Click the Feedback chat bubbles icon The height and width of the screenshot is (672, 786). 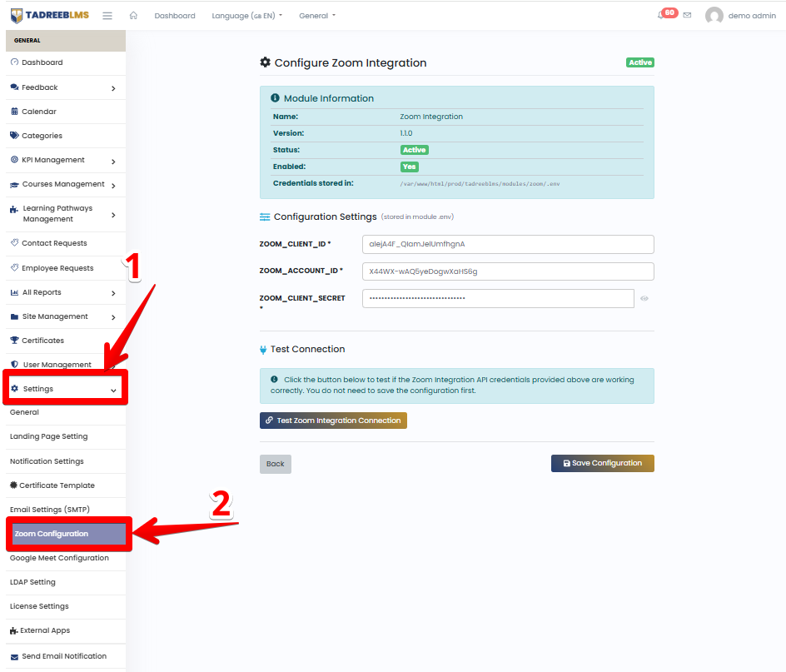click(x=14, y=87)
